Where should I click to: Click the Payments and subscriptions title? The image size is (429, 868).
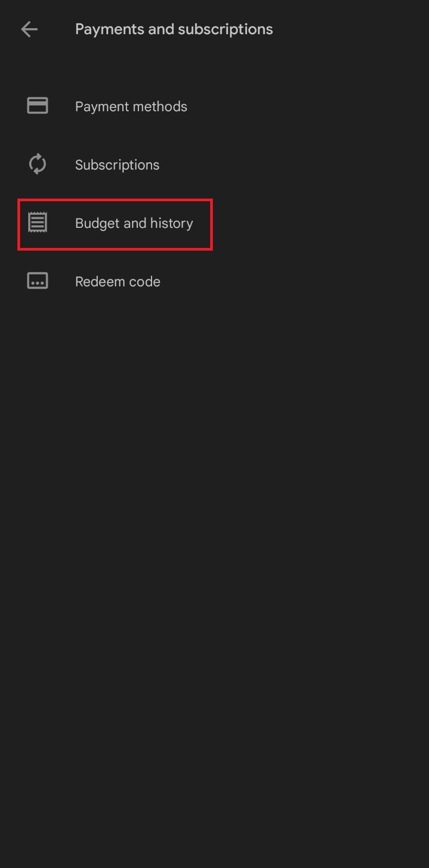click(x=174, y=29)
